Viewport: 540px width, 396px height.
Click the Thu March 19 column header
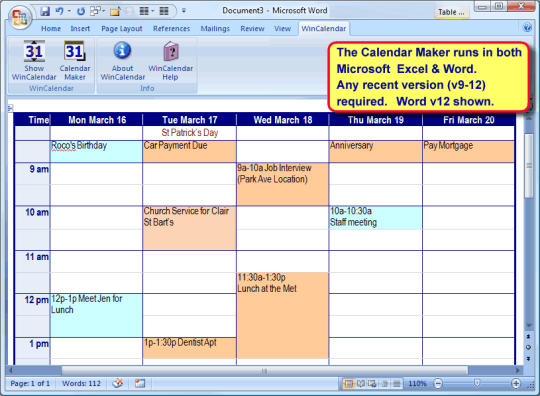pyautogui.click(x=376, y=120)
